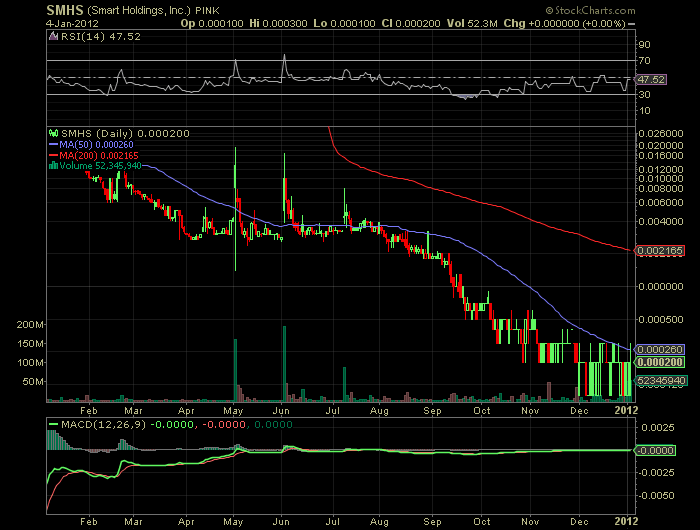700x530 pixels.
Task: Click the Vol 52.3M header value
Action: coord(472,24)
